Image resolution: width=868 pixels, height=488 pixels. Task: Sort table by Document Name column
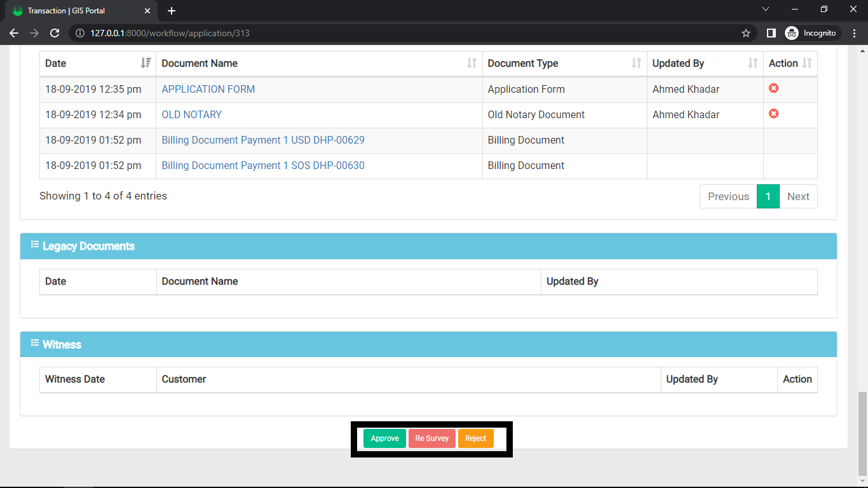point(319,64)
